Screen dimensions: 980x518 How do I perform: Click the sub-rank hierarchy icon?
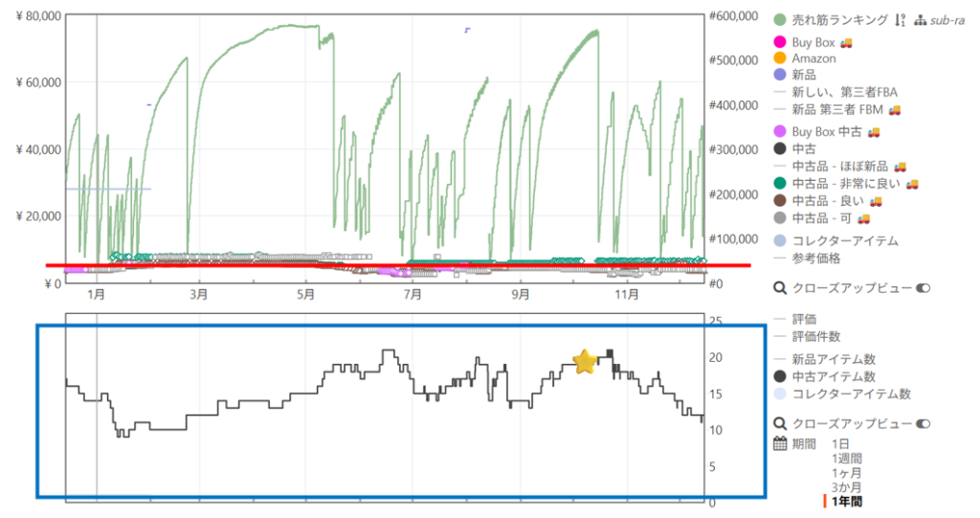click(x=921, y=19)
